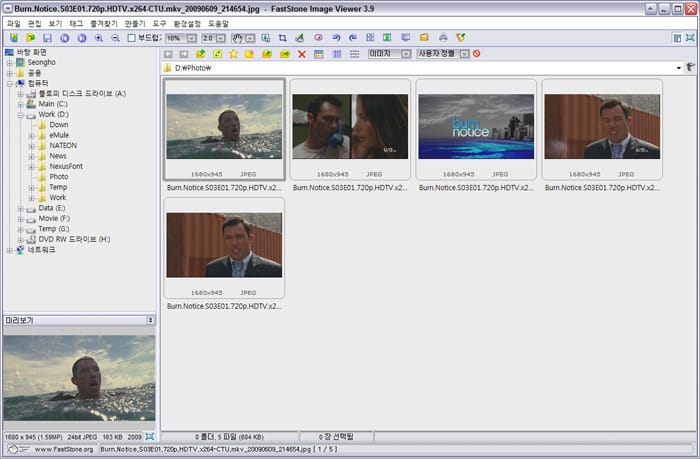The width and height of the screenshot is (700, 459).
Task: Click the fit-image icon in preview status bar
Action: (150, 436)
